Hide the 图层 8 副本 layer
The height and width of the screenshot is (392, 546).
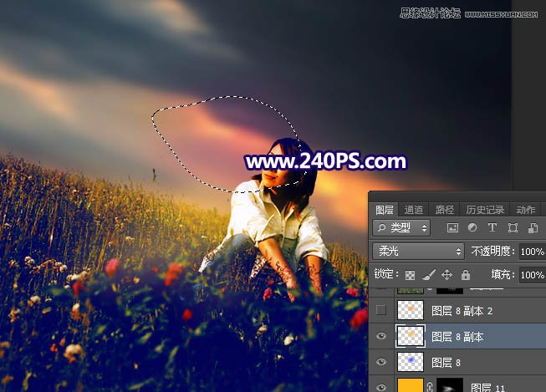point(381,336)
